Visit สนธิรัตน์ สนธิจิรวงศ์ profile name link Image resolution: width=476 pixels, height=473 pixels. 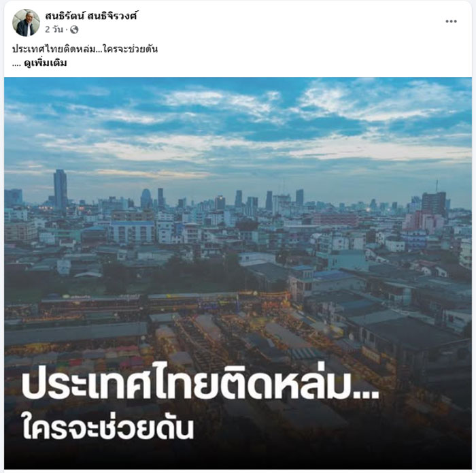tap(91, 16)
